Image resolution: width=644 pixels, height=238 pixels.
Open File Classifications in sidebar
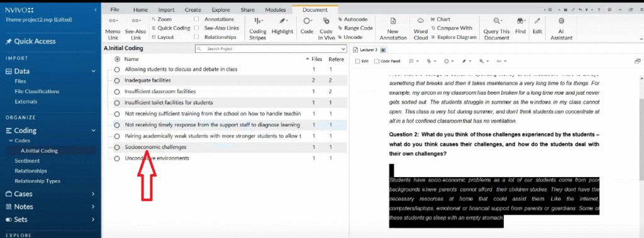click(37, 91)
